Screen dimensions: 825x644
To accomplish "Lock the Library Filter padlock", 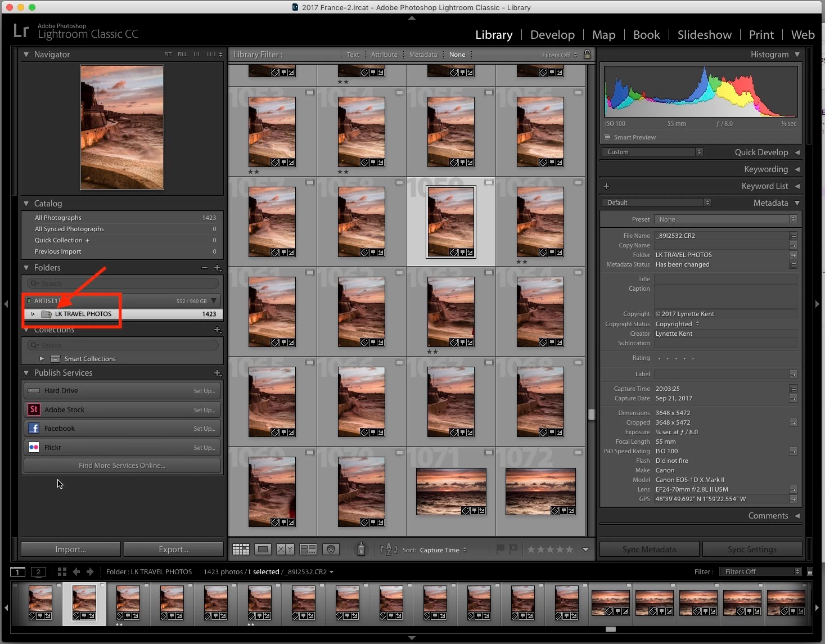I will point(587,54).
